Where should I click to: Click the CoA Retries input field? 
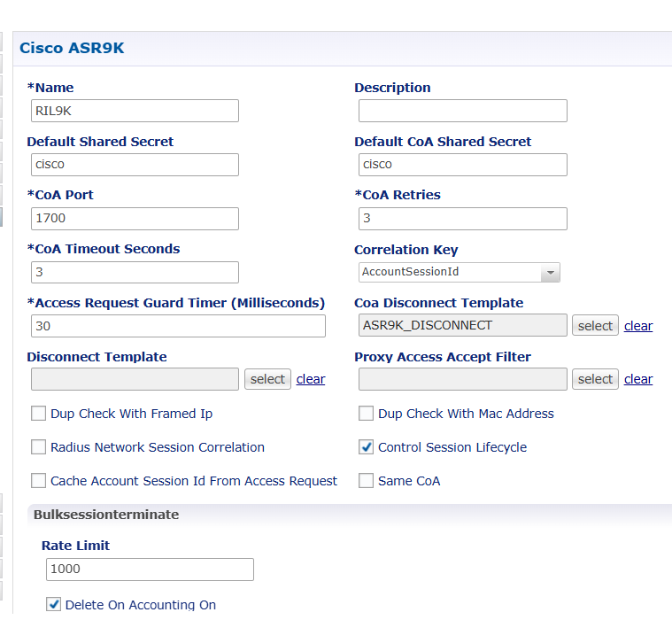pos(463,219)
